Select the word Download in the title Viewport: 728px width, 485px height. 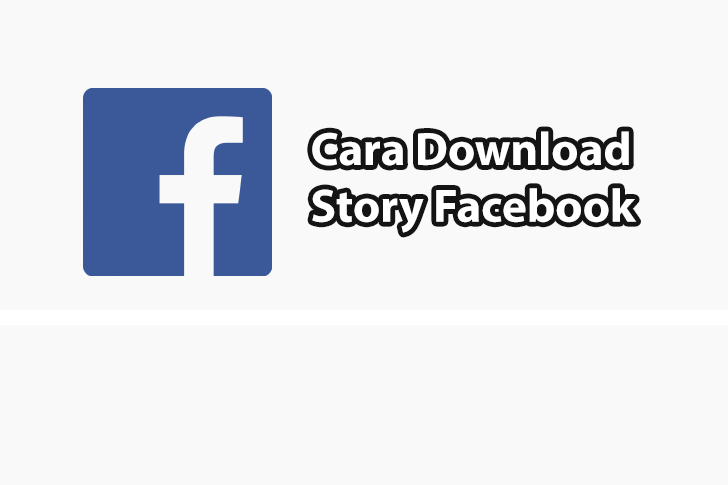tap(524, 149)
